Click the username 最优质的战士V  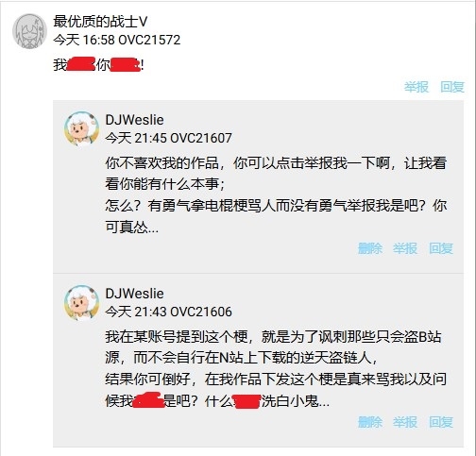tap(100, 22)
